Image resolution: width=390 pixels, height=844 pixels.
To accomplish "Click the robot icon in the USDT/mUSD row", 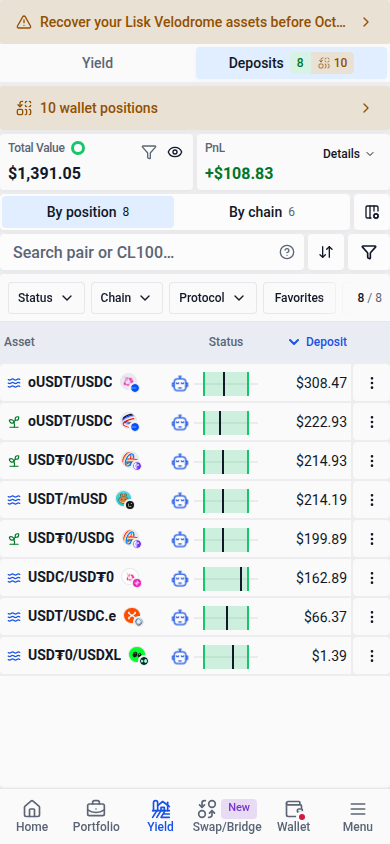I will [x=180, y=501].
